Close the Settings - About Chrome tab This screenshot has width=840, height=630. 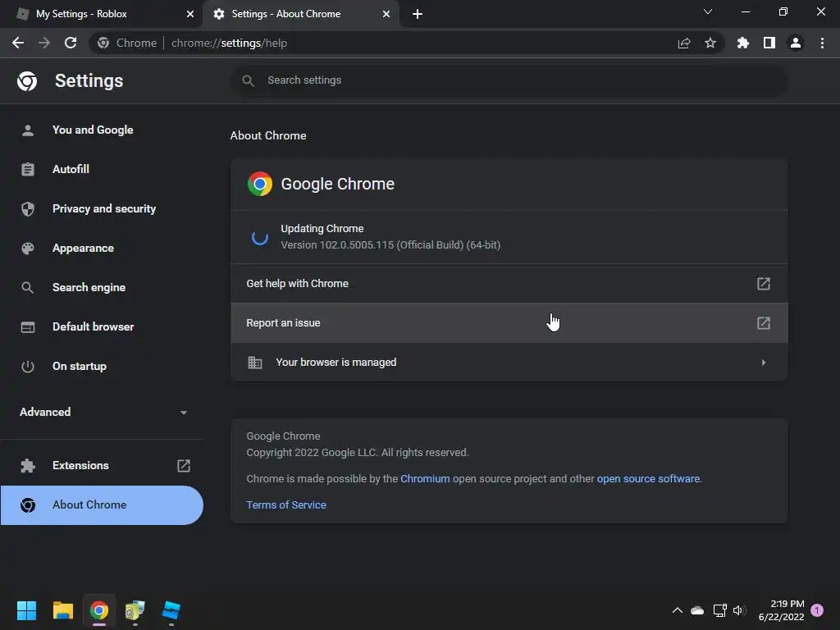[386, 14]
